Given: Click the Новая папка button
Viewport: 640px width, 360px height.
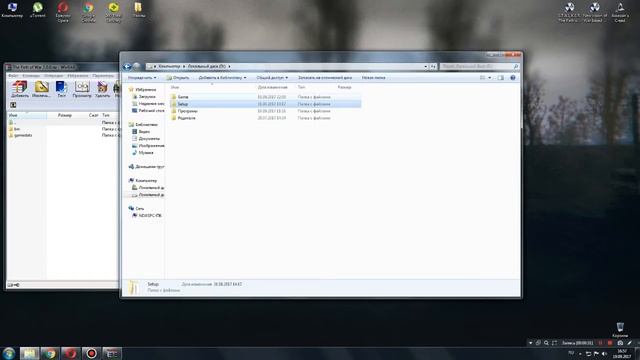Looking at the screenshot, I should (x=373, y=78).
